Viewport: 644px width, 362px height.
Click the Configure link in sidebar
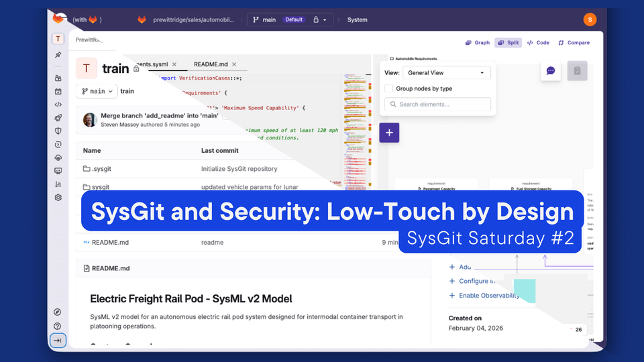click(x=477, y=281)
